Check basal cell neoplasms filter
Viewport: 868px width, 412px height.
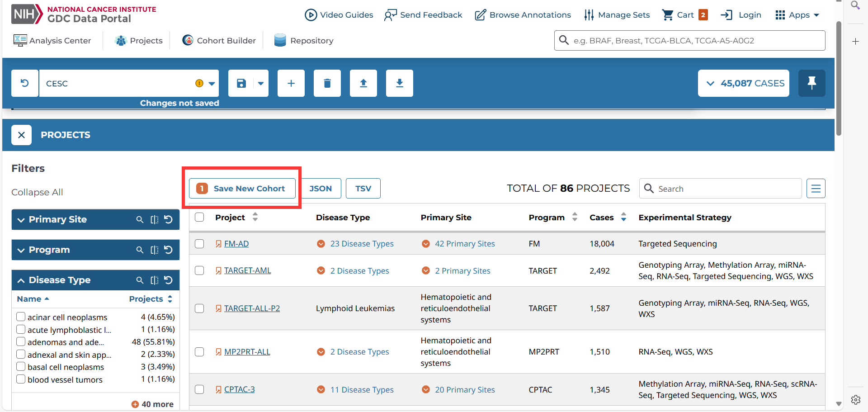click(21, 366)
